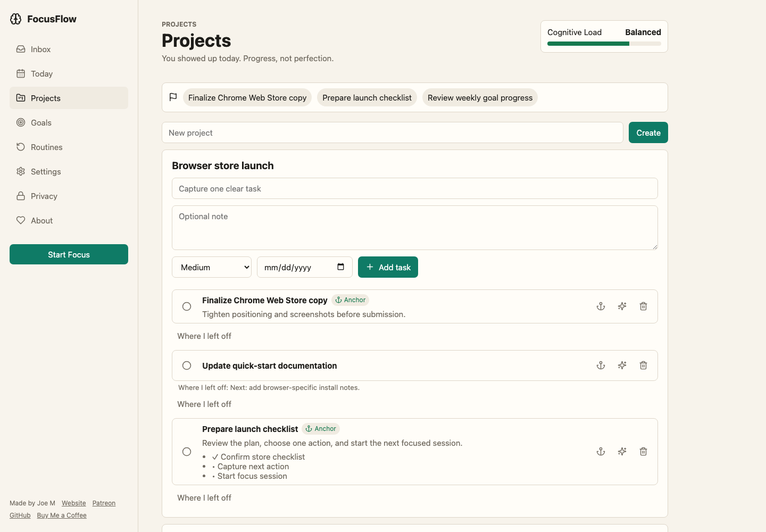The image size is (766, 532).
Task: Click the Anchor badge beside Prepare launch checklist
Action: (321, 429)
